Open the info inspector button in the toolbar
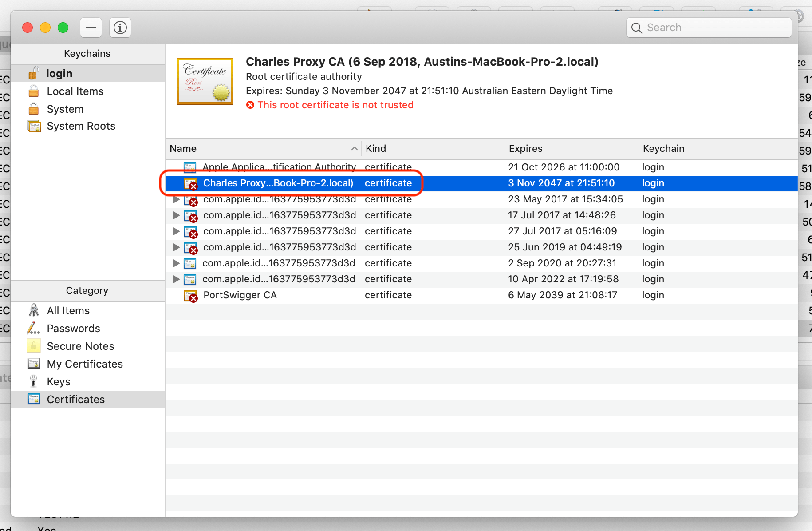 click(120, 28)
